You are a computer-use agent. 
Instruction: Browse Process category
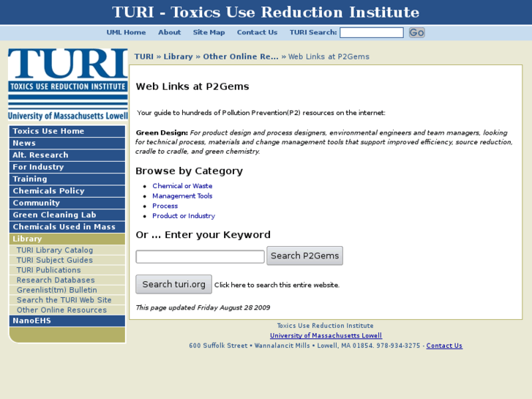click(165, 206)
